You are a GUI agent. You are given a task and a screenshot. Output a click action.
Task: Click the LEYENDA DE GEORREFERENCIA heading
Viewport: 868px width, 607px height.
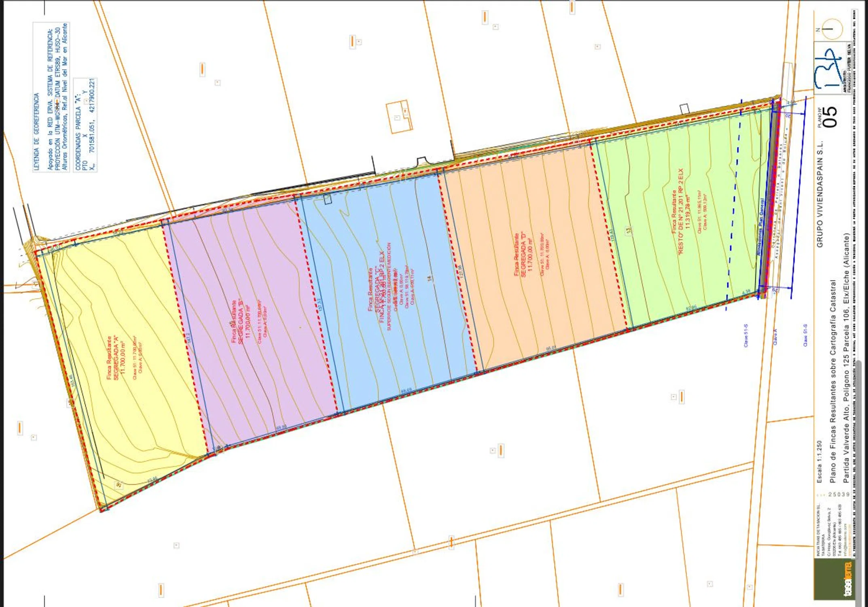tap(36, 132)
